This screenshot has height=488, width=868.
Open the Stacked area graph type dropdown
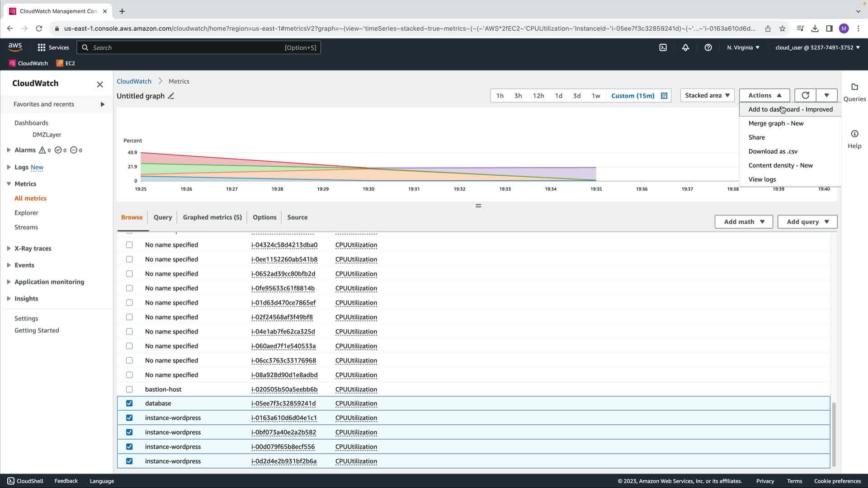click(707, 95)
